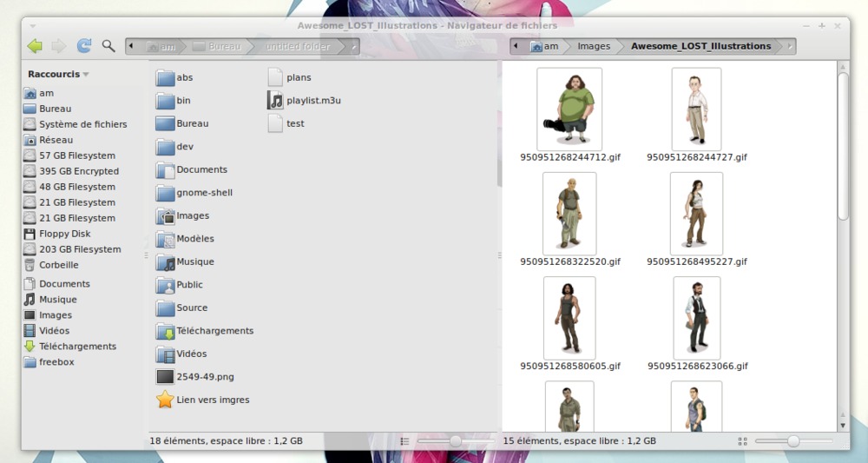Click the right pane path bar's right scroll arrow
Screen dimensions: 868x463
(x=790, y=46)
